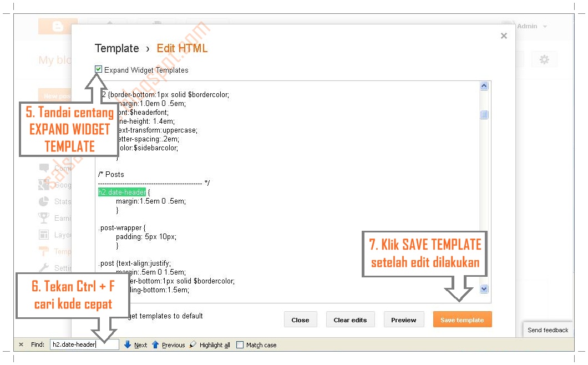Click the Blogger logo icon
This screenshot has width=588, height=365.
pyautogui.click(x=58, y=26)
